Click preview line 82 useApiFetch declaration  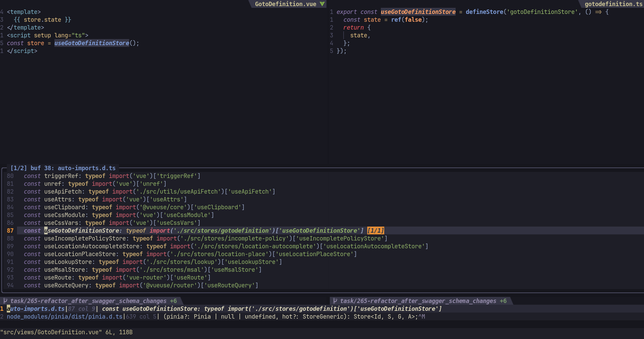pos(150,192)
